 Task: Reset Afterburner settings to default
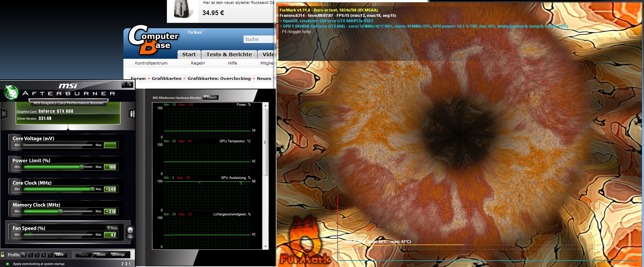tap(101, 255)
